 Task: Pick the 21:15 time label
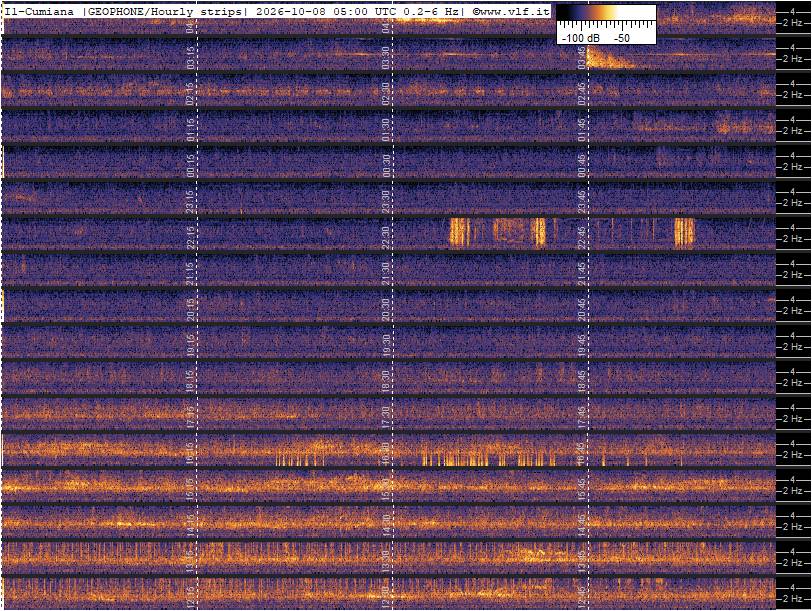tap(191, 274)
